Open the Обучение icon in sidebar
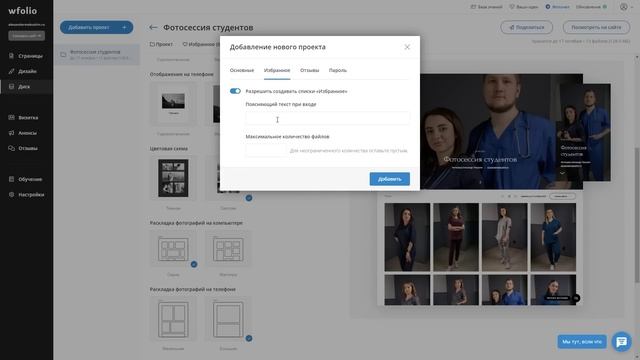640x360 pixels. pyautogui.click(x=11, y=179)
